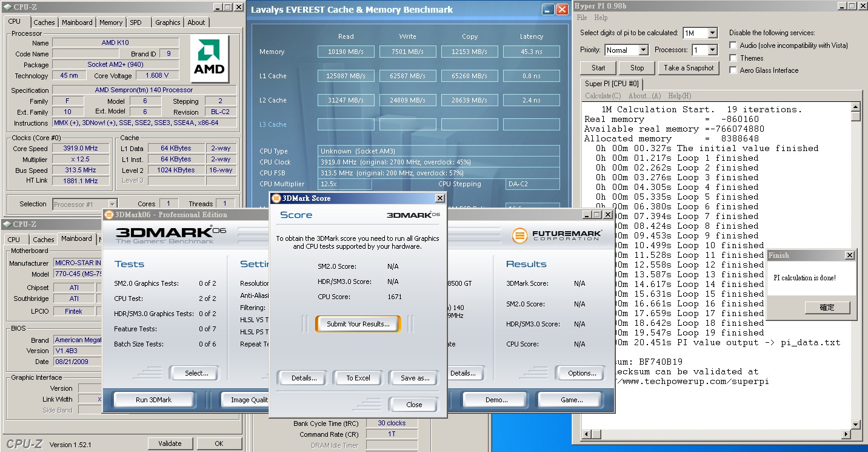This screenshot has width=868, height=452.
Task: Open the Memory tab in CPU-Z
Action: [x=111, y=22]
